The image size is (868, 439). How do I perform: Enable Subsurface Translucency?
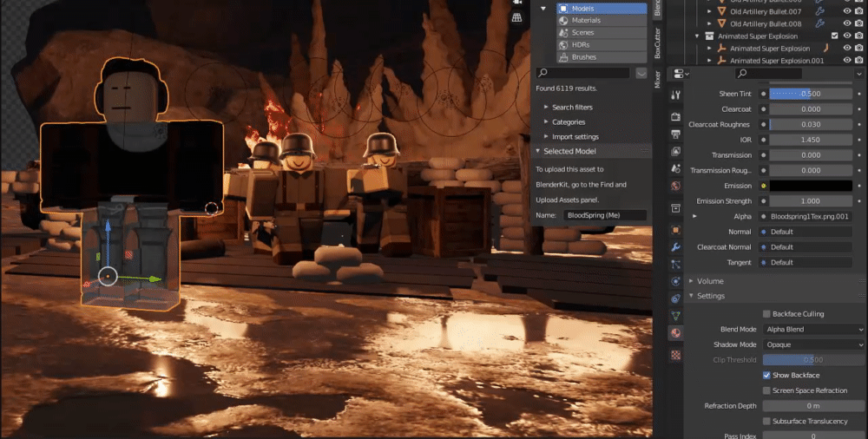coord(766,422)
